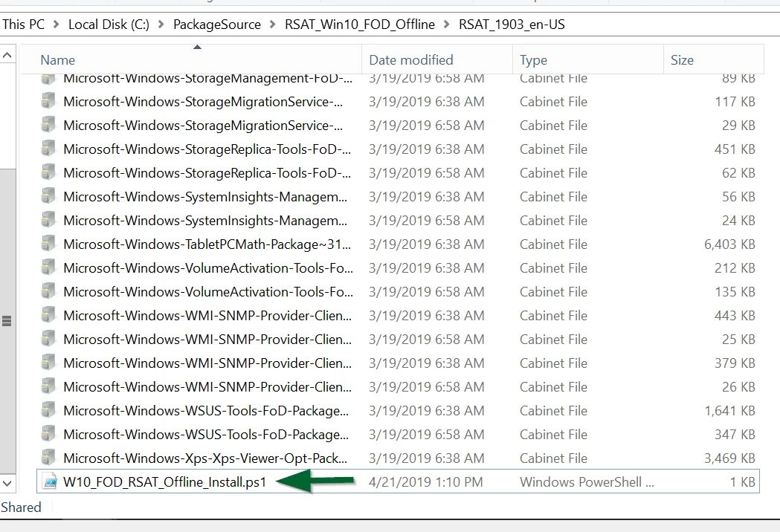Select the icon of the 25 KB WMI-SNMP-Provider file
Viewport: 780px width, 532px height.
coord(48,339)
